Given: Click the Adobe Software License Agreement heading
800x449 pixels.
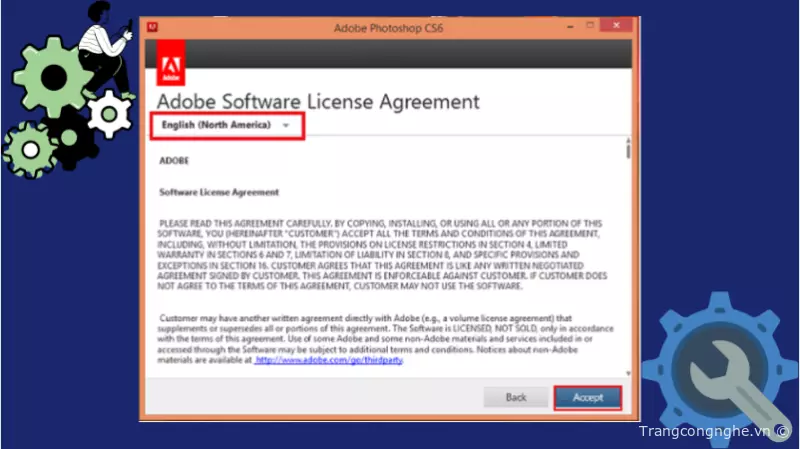Looking at the screenshot, I should 319,101.
